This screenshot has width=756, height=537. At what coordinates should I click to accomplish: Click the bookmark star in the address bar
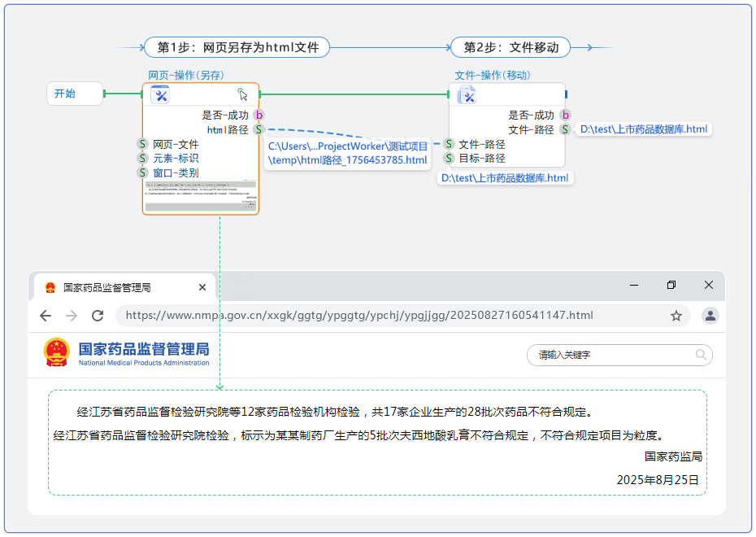tap(676, 316)
